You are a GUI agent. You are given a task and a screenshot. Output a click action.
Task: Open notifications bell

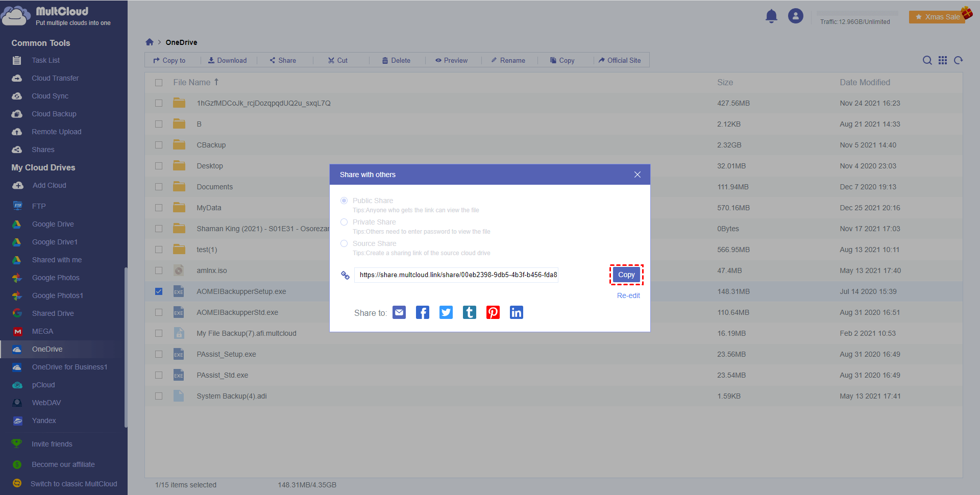[x=771, y=16]
